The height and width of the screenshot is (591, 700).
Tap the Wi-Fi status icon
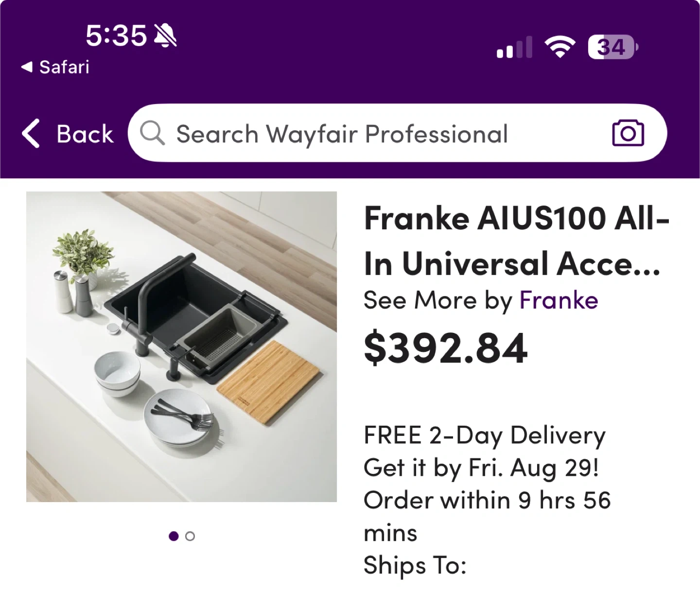tap(560, 48)
